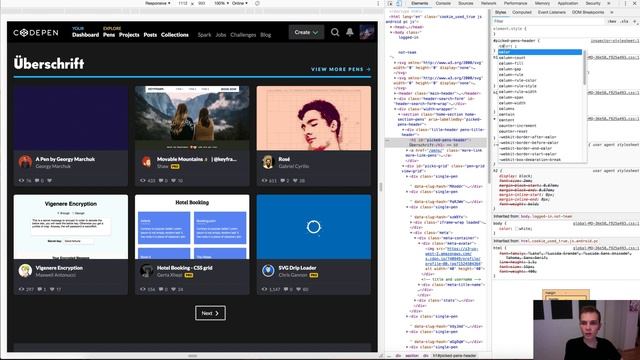This screenshot has height=360, width=640.
Task: Select the h1 picked-pens-header DOM row
Action: 436,142
